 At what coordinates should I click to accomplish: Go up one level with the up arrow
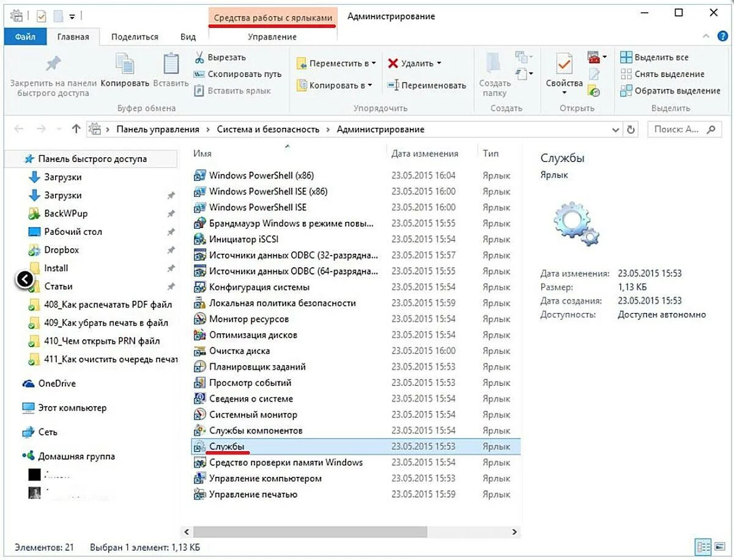coord(76,129)
